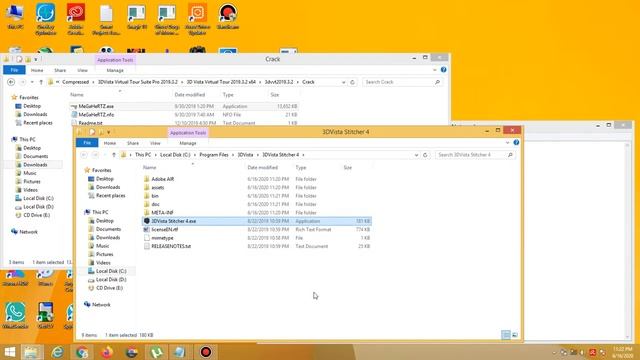Open File tab in Crack window
The image size is (640, 360).
14,70
